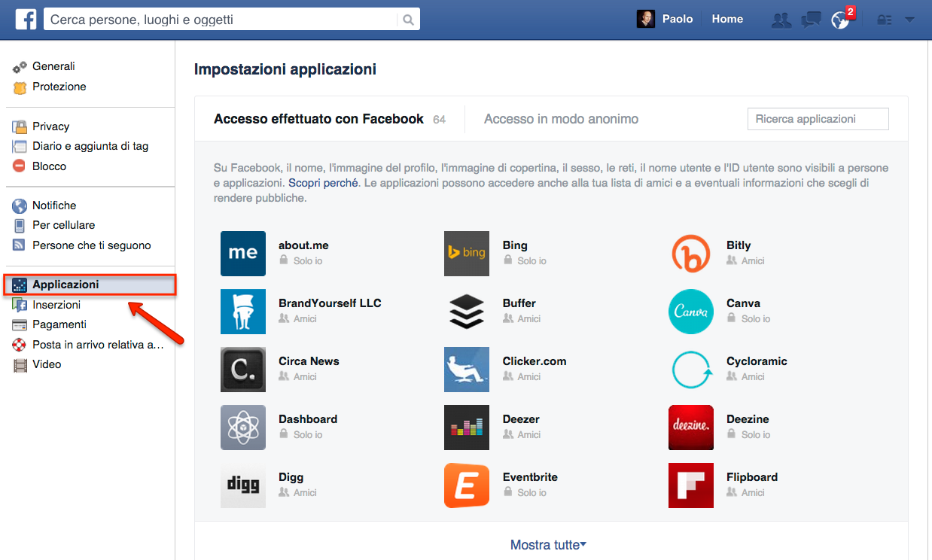Screen dimensions: 932x560
Task: Open the Bitly app icon
Action: (691, 254)
